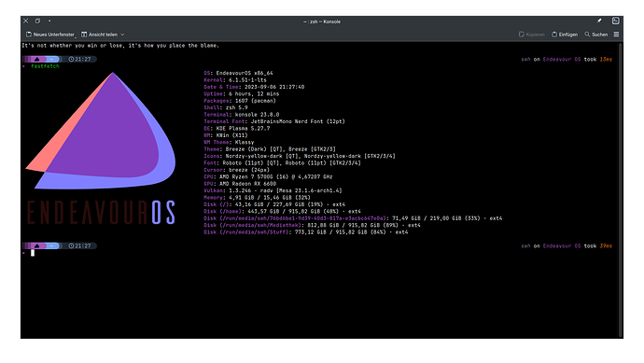Close the Konsole window with the X
This screenshot has width=644, height=363.
point(26,21)
